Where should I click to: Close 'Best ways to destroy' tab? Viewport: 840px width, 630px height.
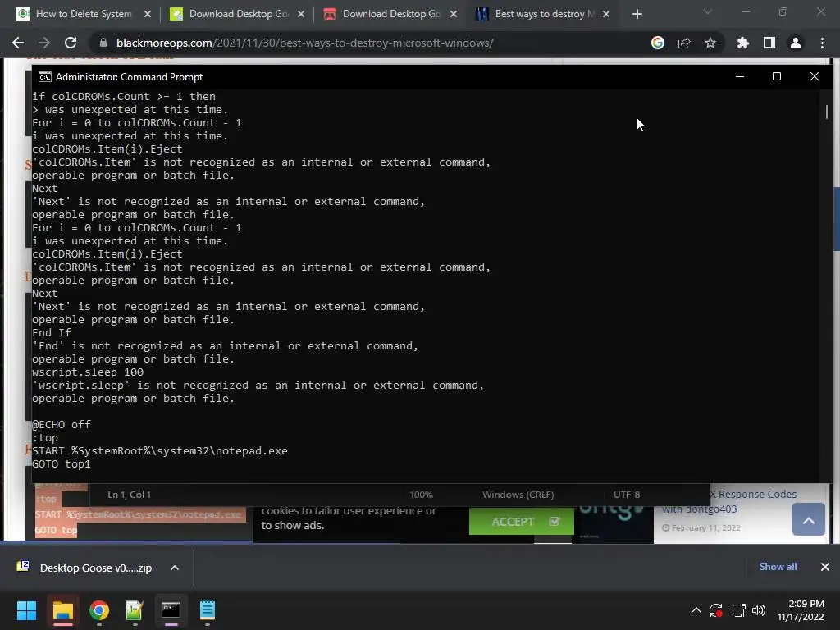point(606,14)
